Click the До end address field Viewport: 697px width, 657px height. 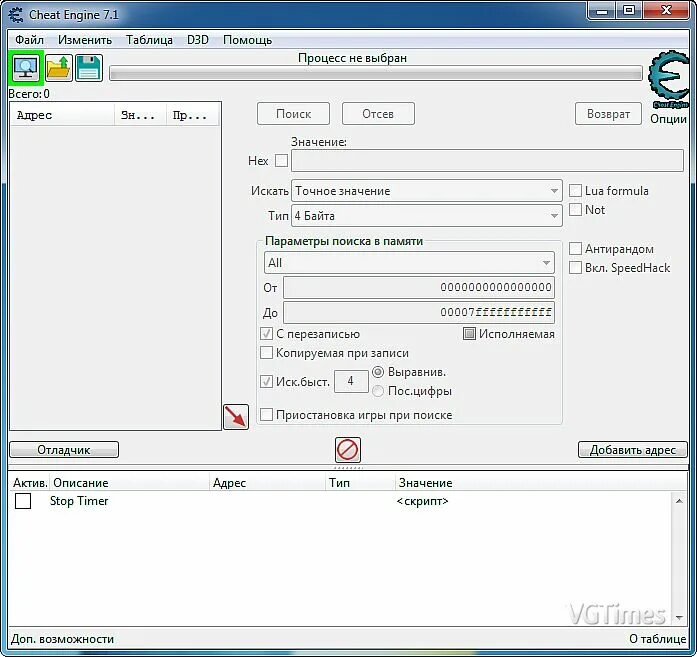point(419,312)
